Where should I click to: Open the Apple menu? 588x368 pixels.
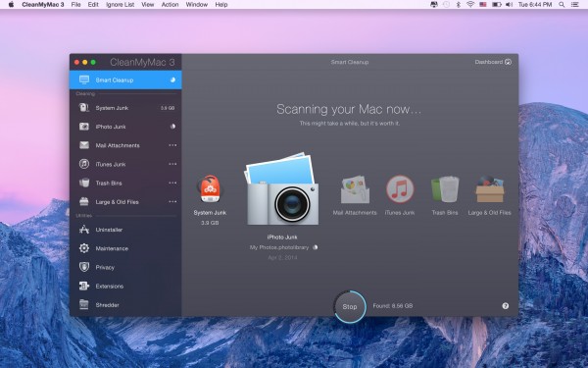11,5
